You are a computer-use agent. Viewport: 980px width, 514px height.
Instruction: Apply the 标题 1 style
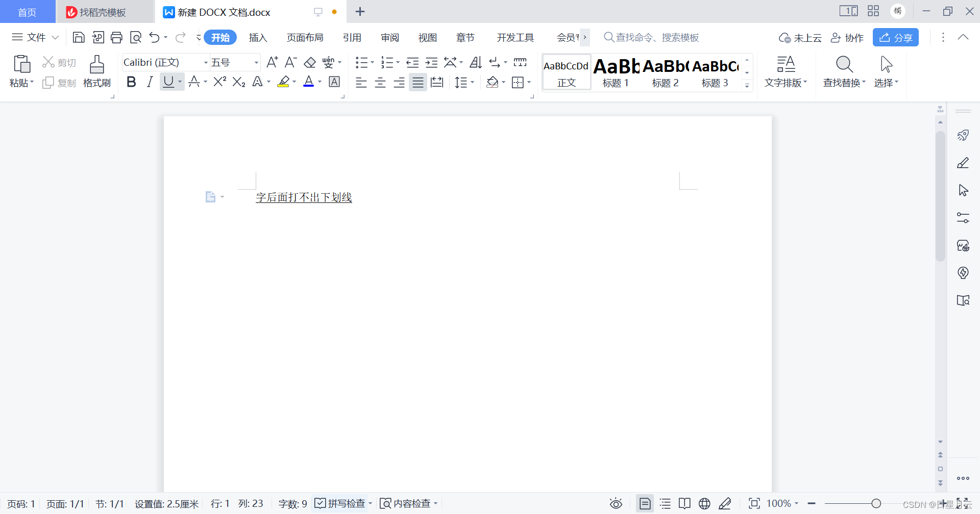(616, 72)
